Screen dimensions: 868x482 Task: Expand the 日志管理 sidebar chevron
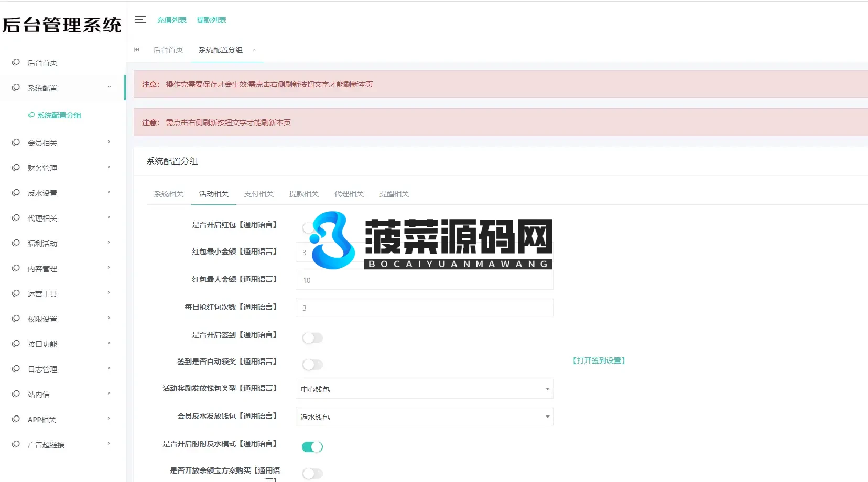click(x=109, y=368)
